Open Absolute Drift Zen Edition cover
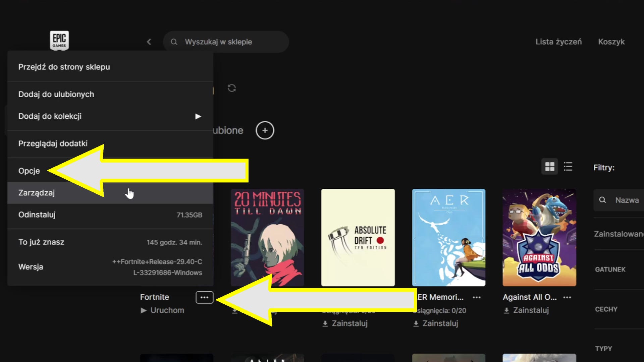Viewport: 644px width, 362px height. coord(358,238)
